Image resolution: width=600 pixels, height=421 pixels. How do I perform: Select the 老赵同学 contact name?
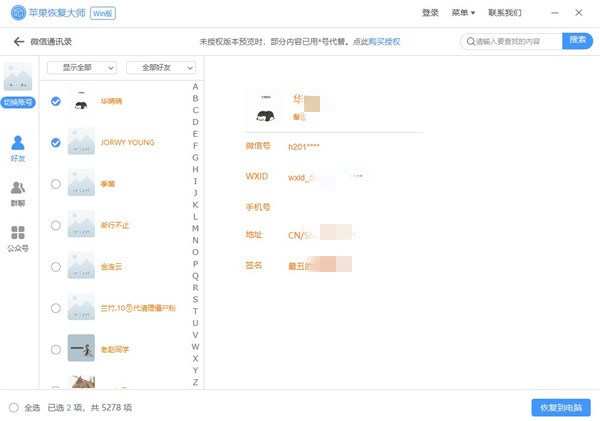click(115, 349)
